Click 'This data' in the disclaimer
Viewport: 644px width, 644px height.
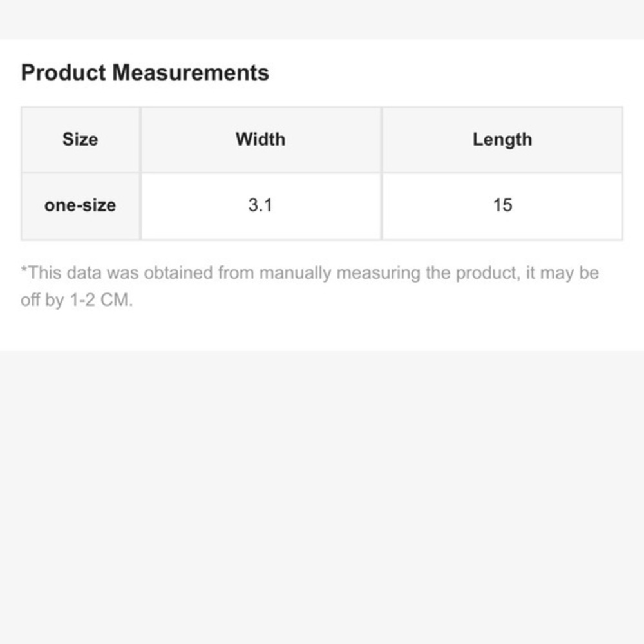point(64,272)
